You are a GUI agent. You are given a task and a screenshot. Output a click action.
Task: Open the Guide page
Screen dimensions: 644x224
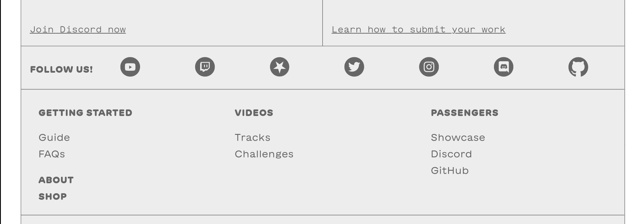(x=54, y=138)
